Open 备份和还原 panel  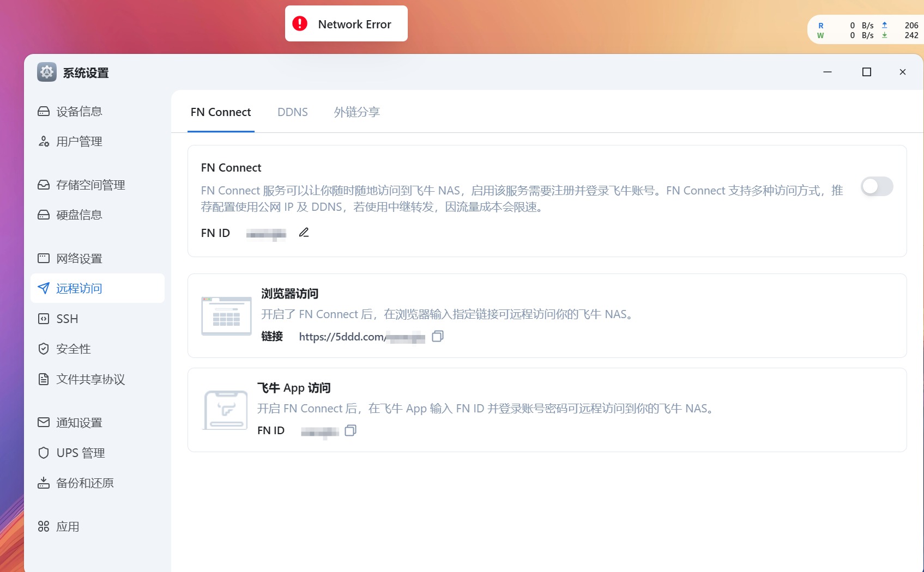[84, 483]
